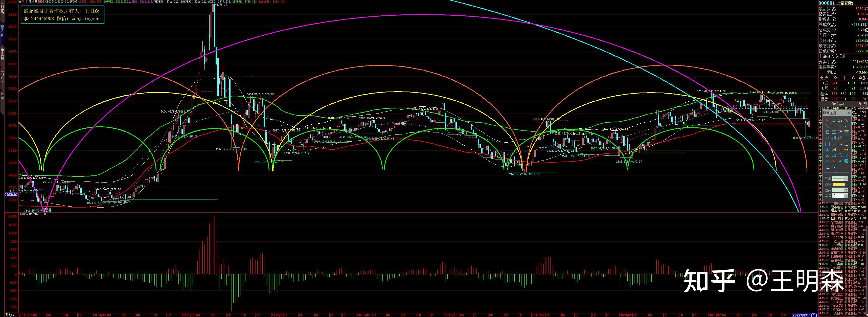This screenshot has height=317, width=868.
Task: Select the Gann fan tool in 画线工具
Action: (840, 121)
